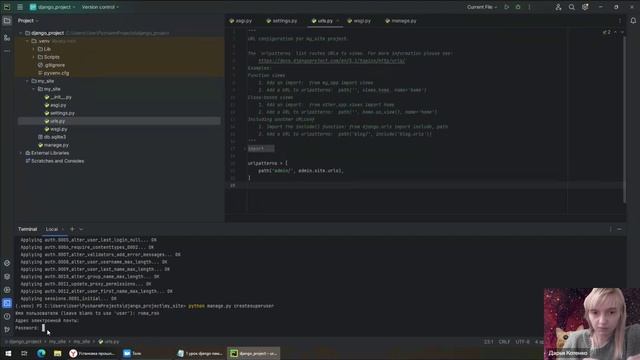
Task: Open new terminal options dropdown arrow
Action: click(81, 229)
